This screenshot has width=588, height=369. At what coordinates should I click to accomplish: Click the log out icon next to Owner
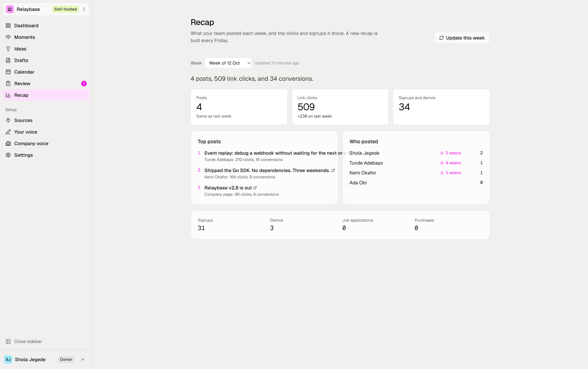click(83, 359)
